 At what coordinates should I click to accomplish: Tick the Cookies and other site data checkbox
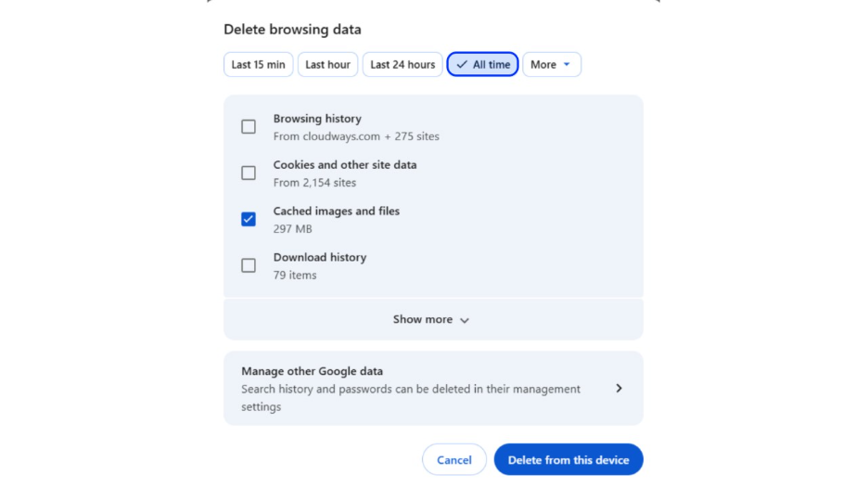249,173
